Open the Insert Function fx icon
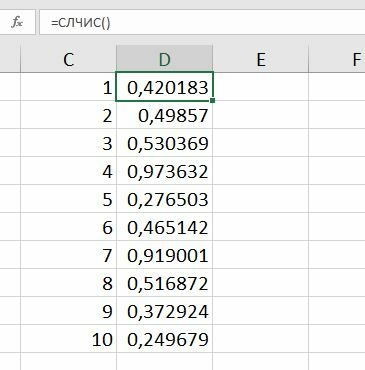Screen dimensions: 365x370 coord(17,23)
